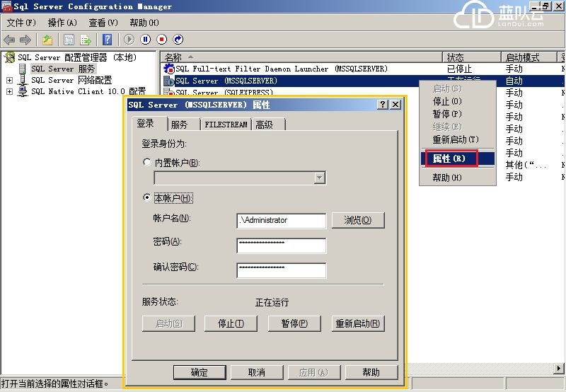The image size is (566, 392).
Task: Switch to the 高级 tab
Action: coord(268,125)
